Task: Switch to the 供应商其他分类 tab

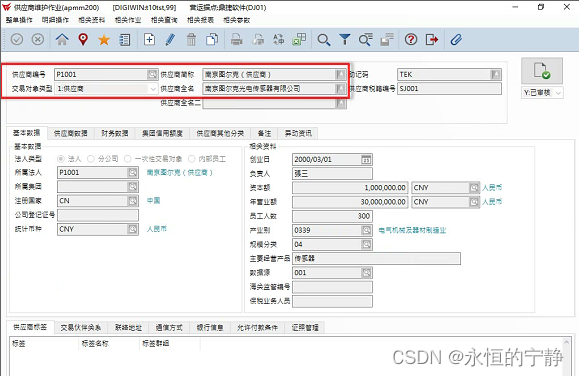Action: point(220,133)
